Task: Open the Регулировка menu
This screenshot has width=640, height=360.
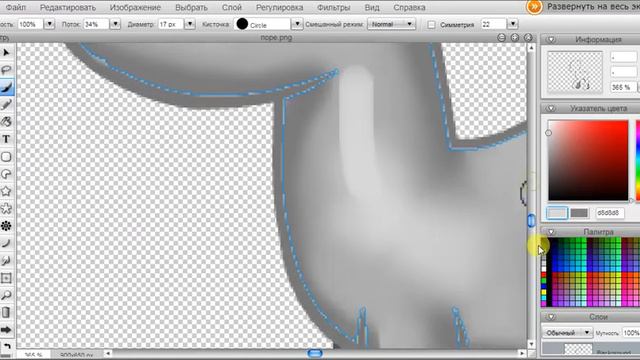Action: 280,7
